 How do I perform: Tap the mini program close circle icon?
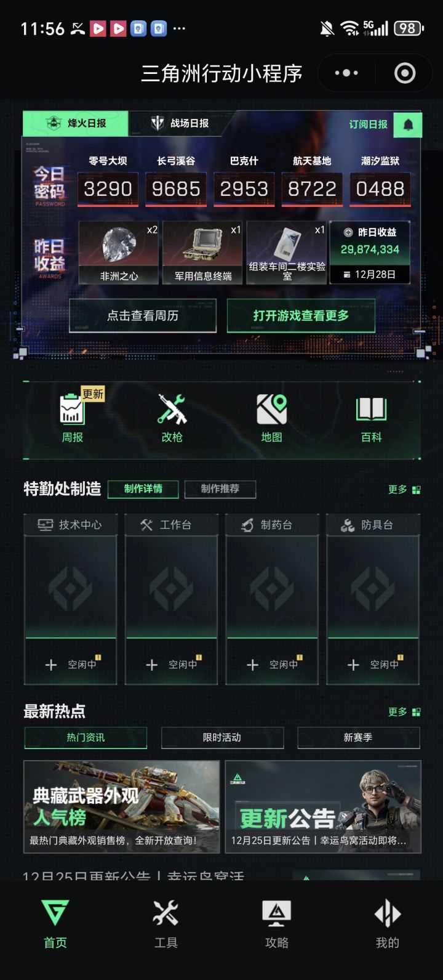pyautogui.click(x=404, y=73)
